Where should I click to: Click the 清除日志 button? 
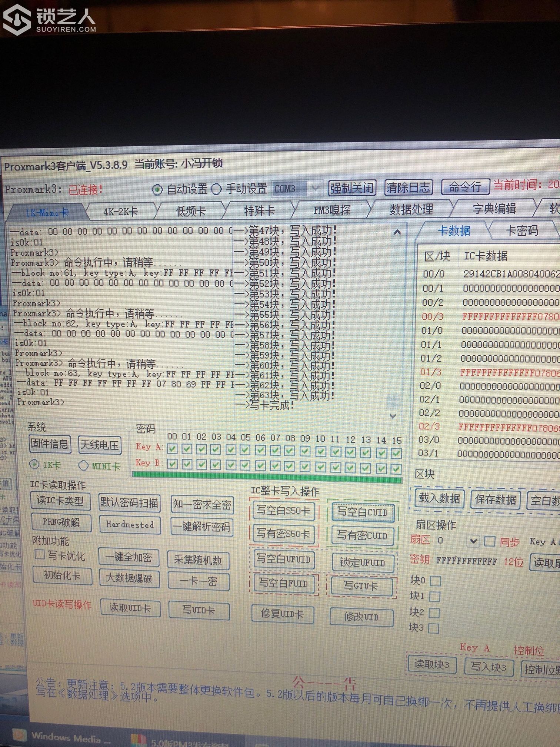408,187
